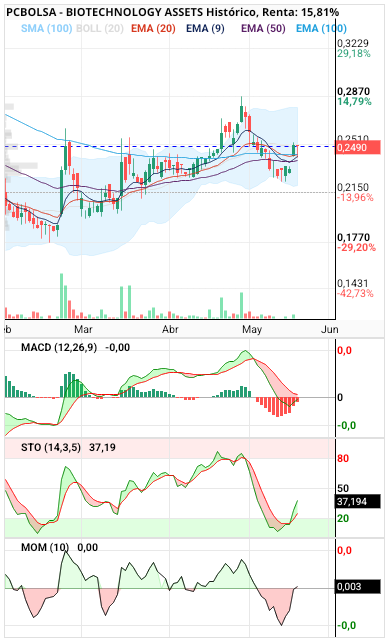The image size is (389, 642).
Task: Click the red 0,2490 current price tag
Action: [358, 147]
